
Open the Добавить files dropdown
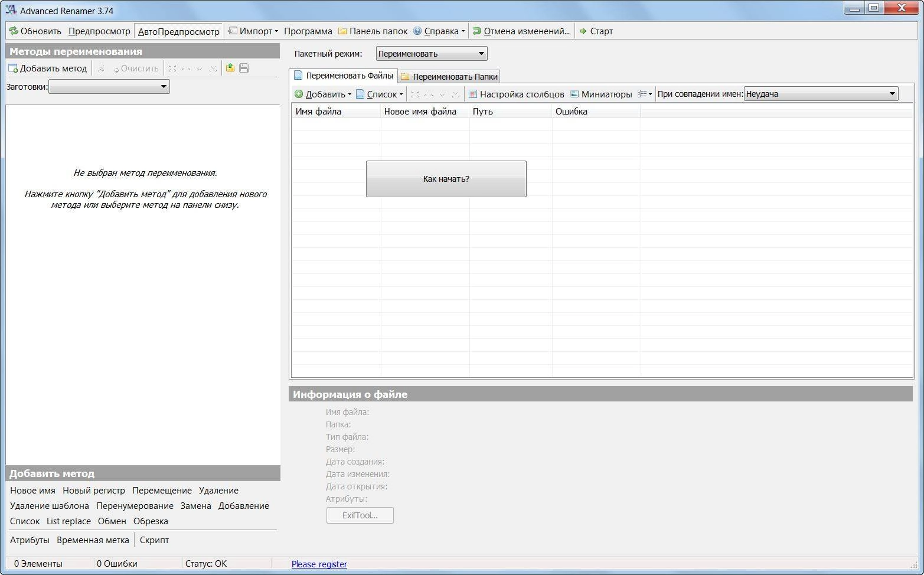click(323, 94)
